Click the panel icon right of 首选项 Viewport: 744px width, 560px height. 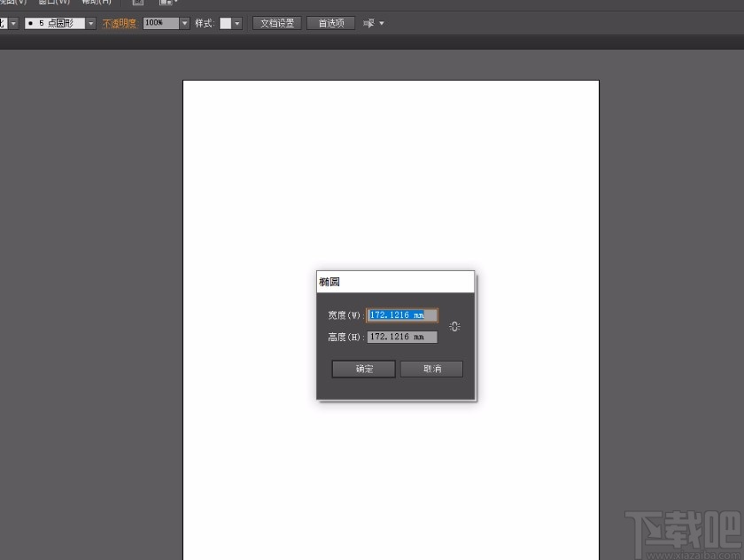tap(369, 23)
